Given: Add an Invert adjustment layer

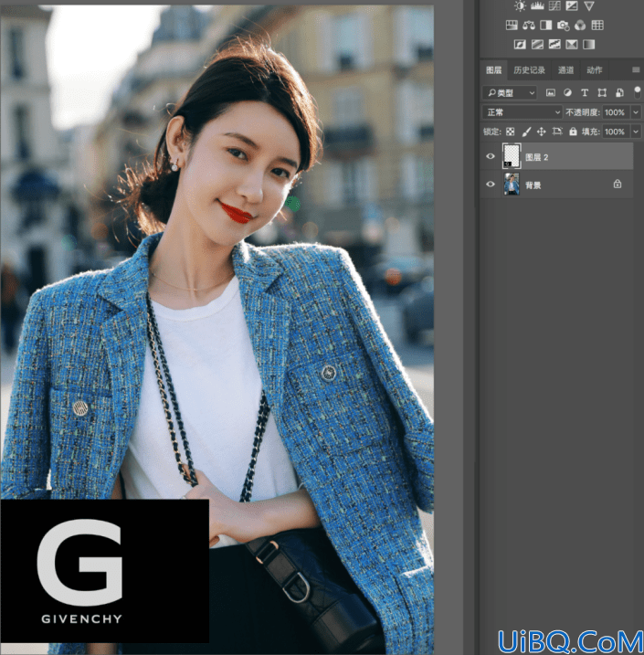Looking at the screenshot, I should (520, 44).
